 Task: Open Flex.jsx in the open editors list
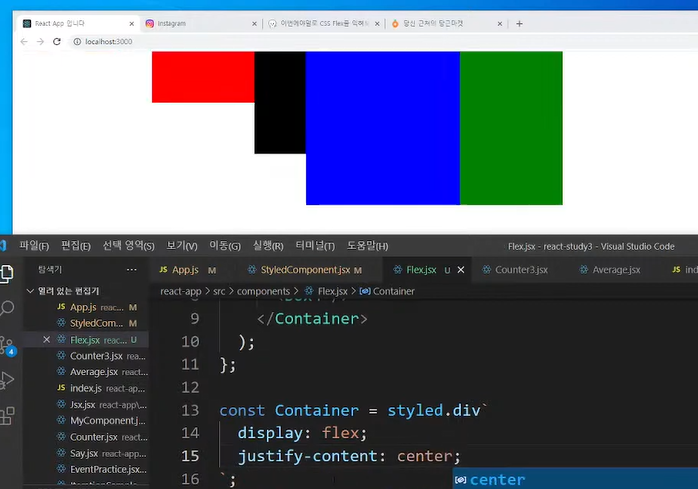coord(86,340)
